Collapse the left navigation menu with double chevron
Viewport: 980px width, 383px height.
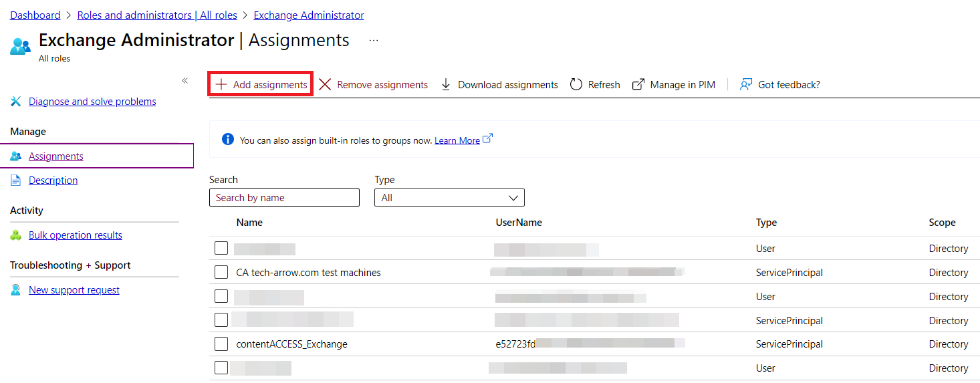pos(185,81)
